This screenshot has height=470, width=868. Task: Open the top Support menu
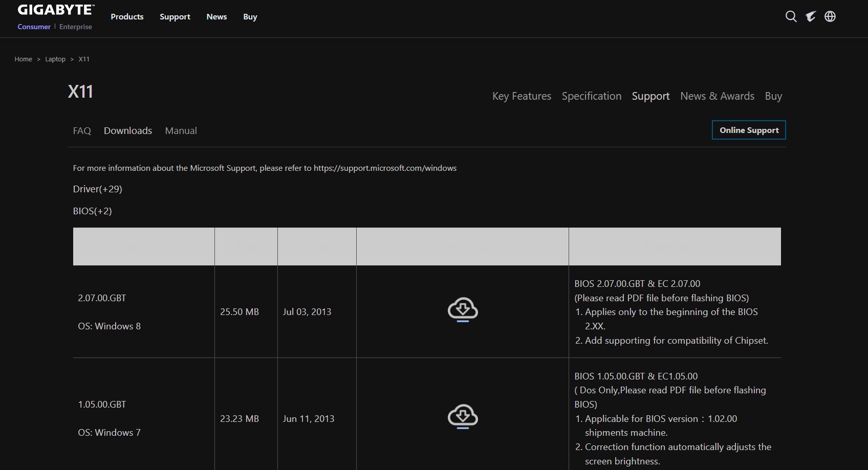click(175, 17)
